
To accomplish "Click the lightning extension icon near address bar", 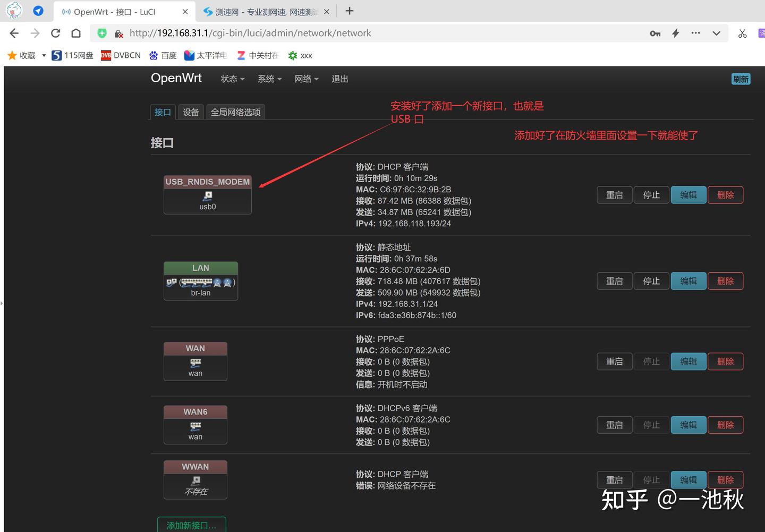I will (x=675, y=33).
